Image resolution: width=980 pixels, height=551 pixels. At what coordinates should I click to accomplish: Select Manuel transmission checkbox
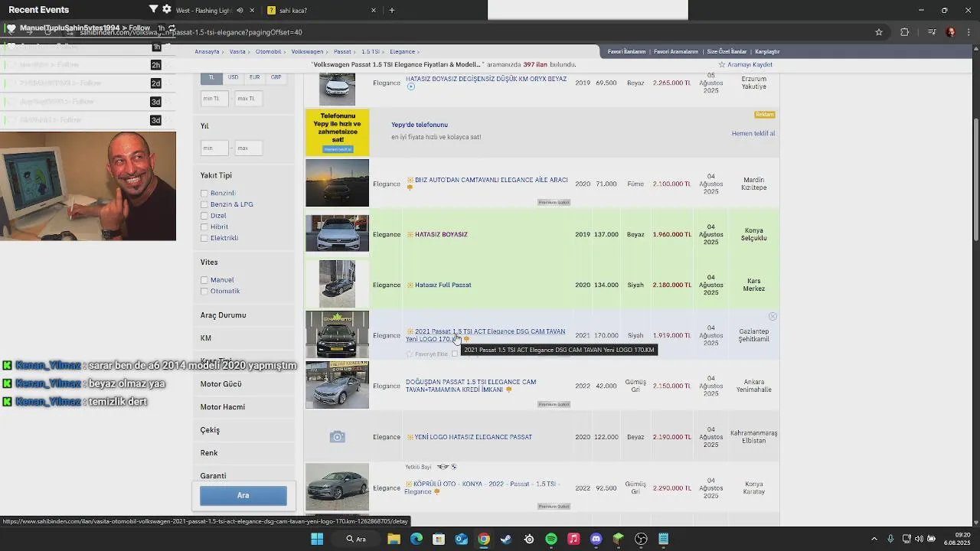click(204, 280)
